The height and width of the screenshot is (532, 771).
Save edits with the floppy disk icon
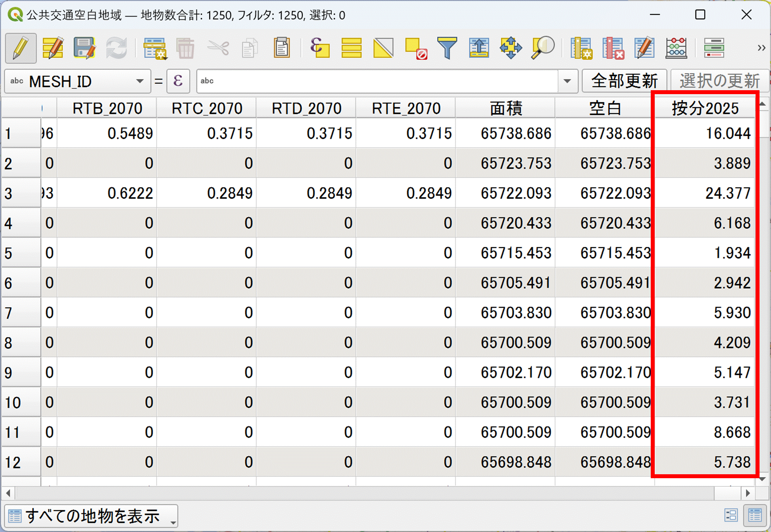coord(84,48)
